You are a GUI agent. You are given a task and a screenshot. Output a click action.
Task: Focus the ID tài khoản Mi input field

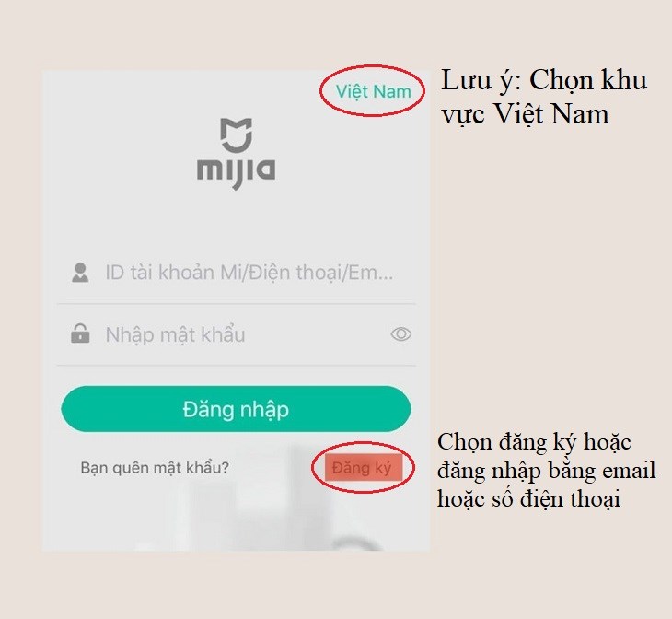point(237,273)
